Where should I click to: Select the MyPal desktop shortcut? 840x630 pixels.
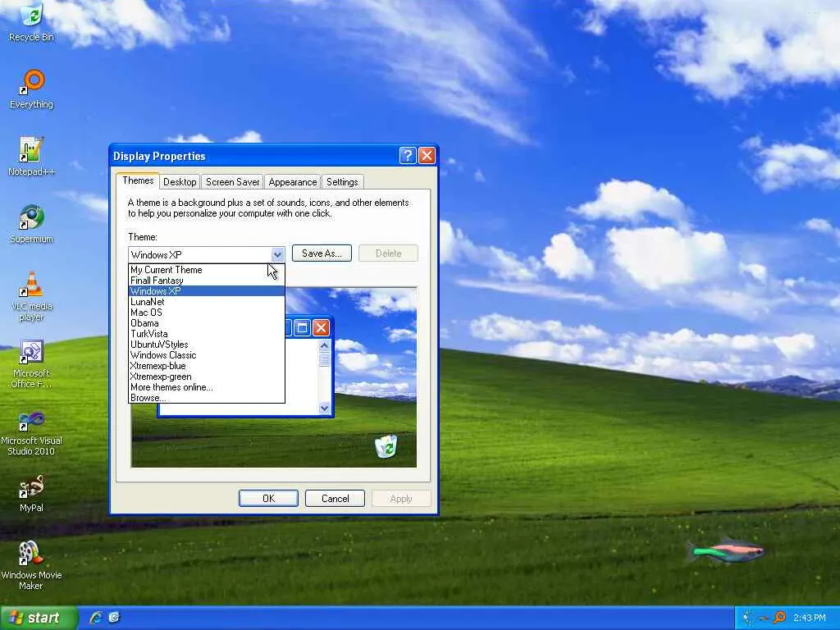point(32,493)
